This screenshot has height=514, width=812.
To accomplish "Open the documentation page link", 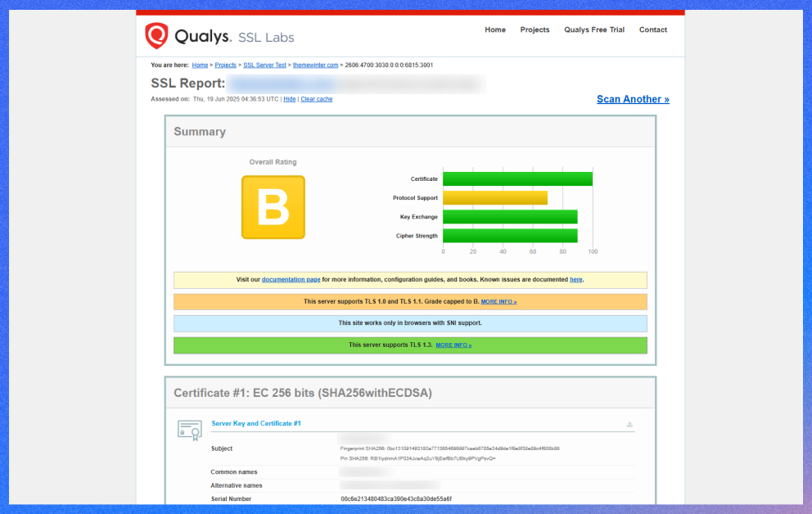I will [291, 280].
